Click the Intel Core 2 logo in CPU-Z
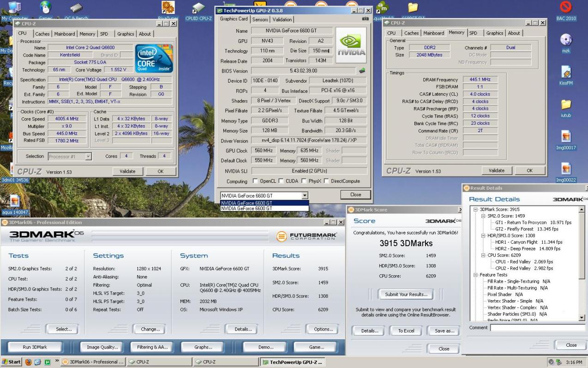588x368 pixels. click(154, 58)
